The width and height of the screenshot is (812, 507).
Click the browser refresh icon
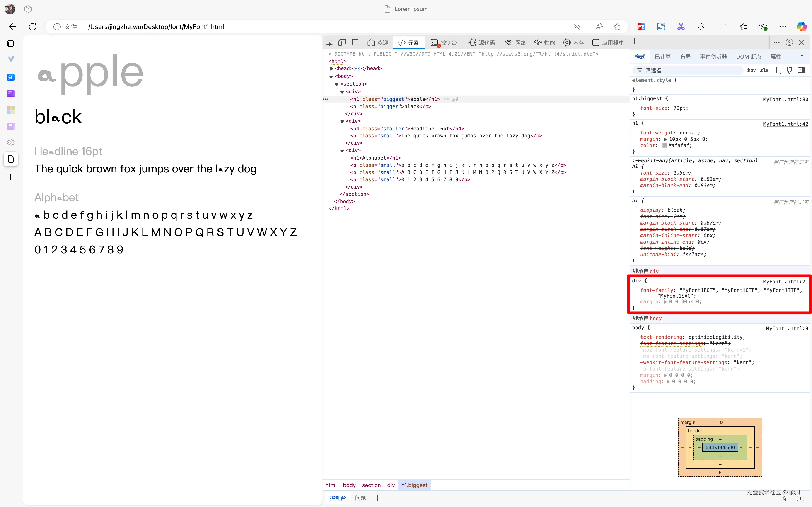point(33,26)
